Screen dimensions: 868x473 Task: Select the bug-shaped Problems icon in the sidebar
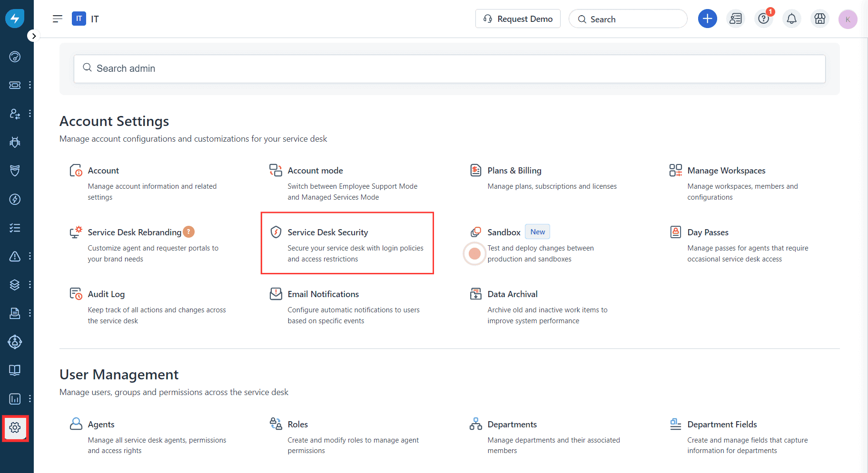(15, 142)
